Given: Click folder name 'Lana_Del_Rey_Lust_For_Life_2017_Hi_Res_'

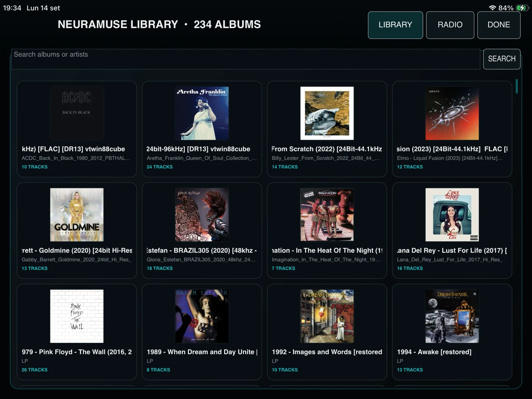Looking at the screenshot, I should click(450, 259).
